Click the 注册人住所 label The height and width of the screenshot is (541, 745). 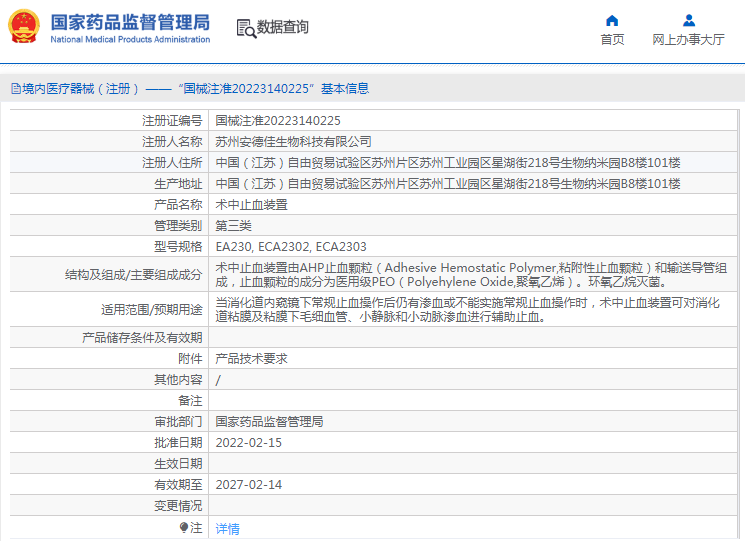pyautogui.click(x=172, y=162)
